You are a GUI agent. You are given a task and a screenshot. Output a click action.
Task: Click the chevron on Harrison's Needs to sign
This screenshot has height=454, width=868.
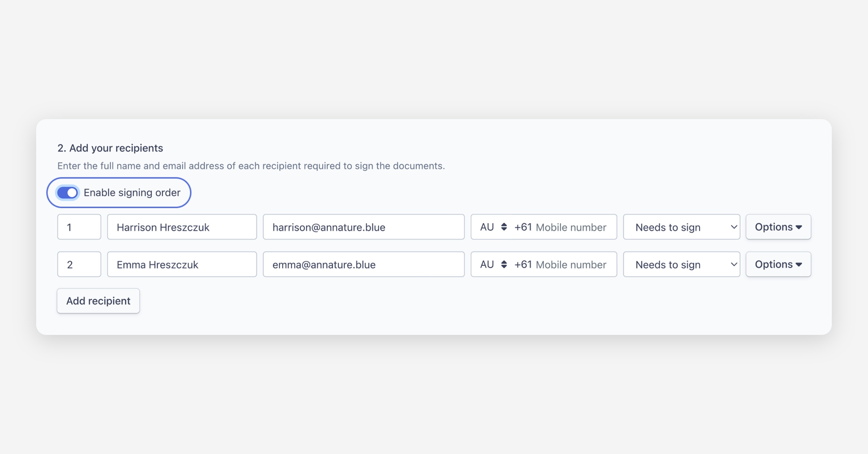pos(733,227)
